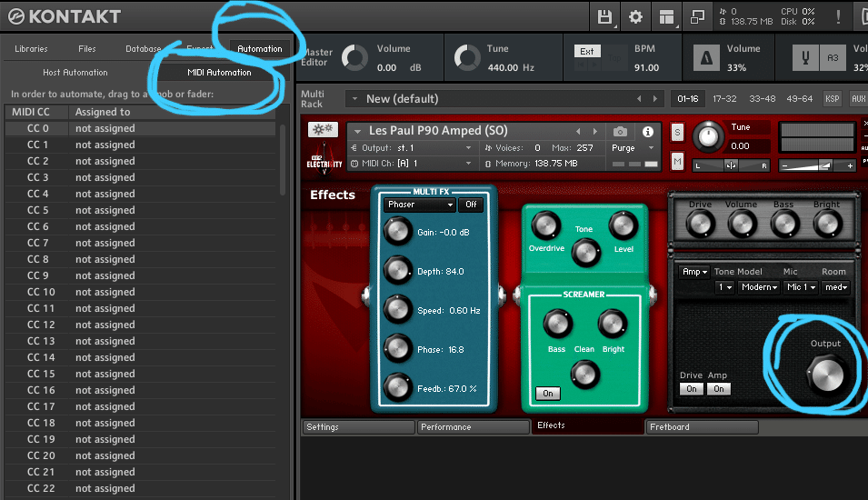The height and width of the screenshot is (500, 868).
Task: Click the metronome icon
Action: click(706, 57)
